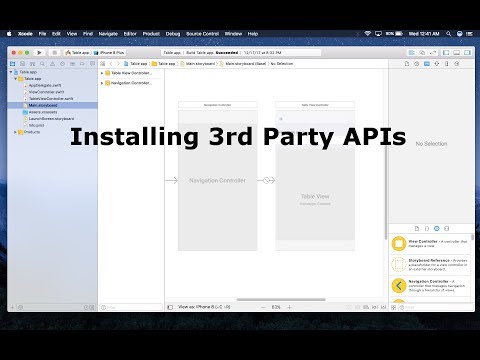The width and height of the screenshot is (480, 360).
Task: Open the Identity inspector
Action: pos(427,64)
